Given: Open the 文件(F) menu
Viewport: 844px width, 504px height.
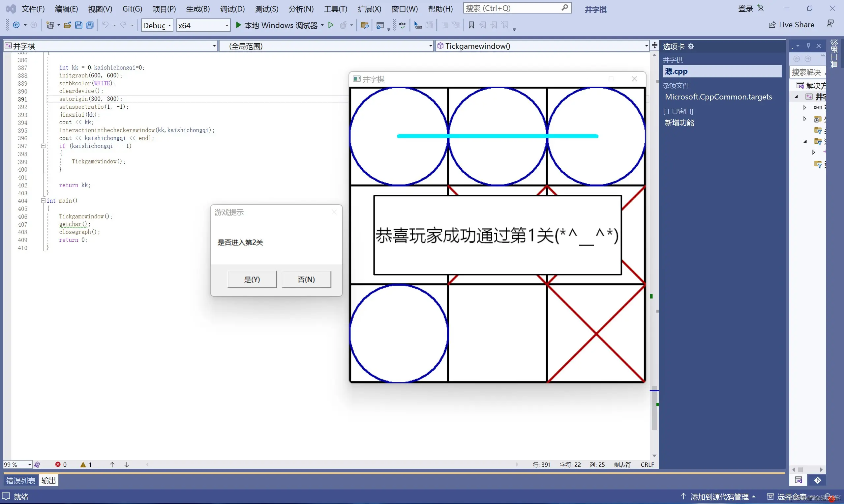Looking at the screenshot, I should 33,9.
